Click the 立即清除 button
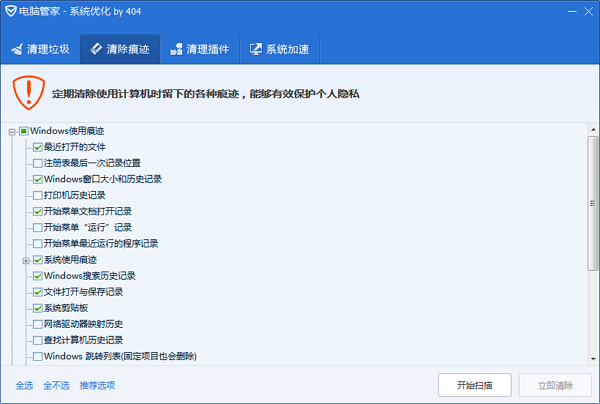 pyautogui.click(x=555, y=385)
